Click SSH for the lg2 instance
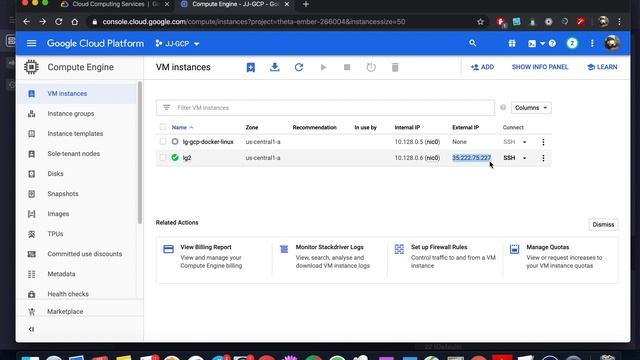Viewport: 640px width, 360px height. [509, 158]
